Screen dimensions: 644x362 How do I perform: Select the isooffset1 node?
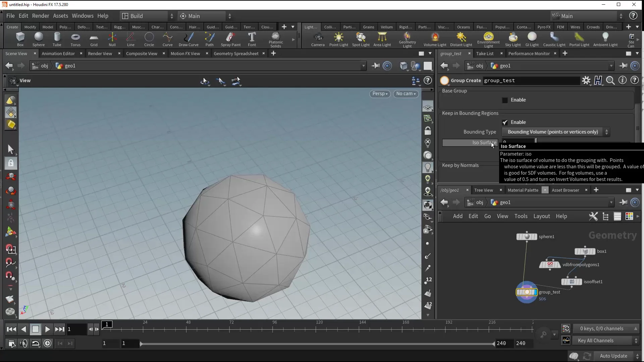pyautogui.click(x=572, y=282)
